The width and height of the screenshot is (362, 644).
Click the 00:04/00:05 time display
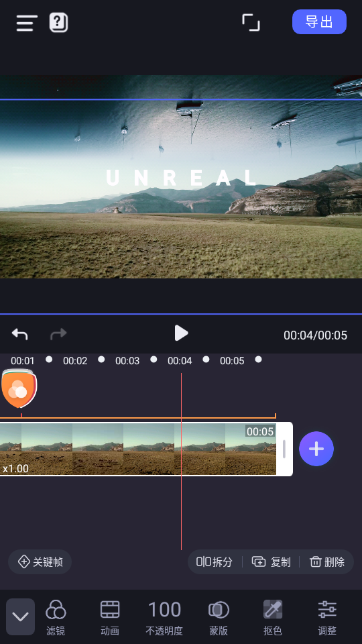(x=315, y=335)
